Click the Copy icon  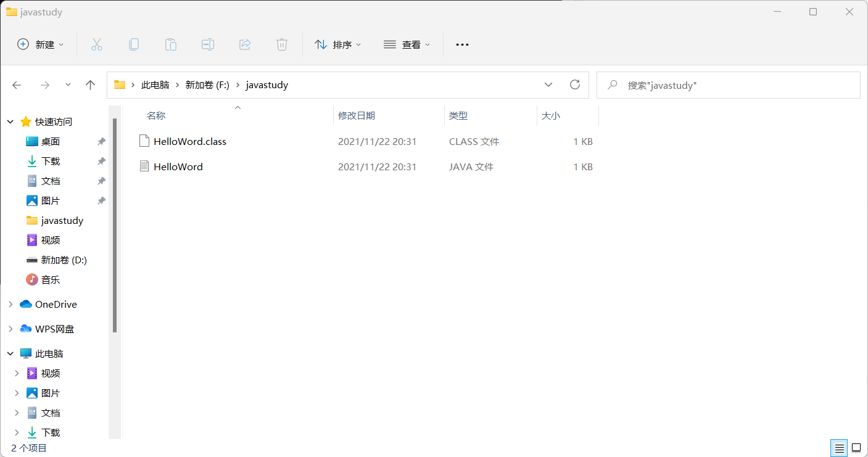pyautogui.click(x=133, y=44)
